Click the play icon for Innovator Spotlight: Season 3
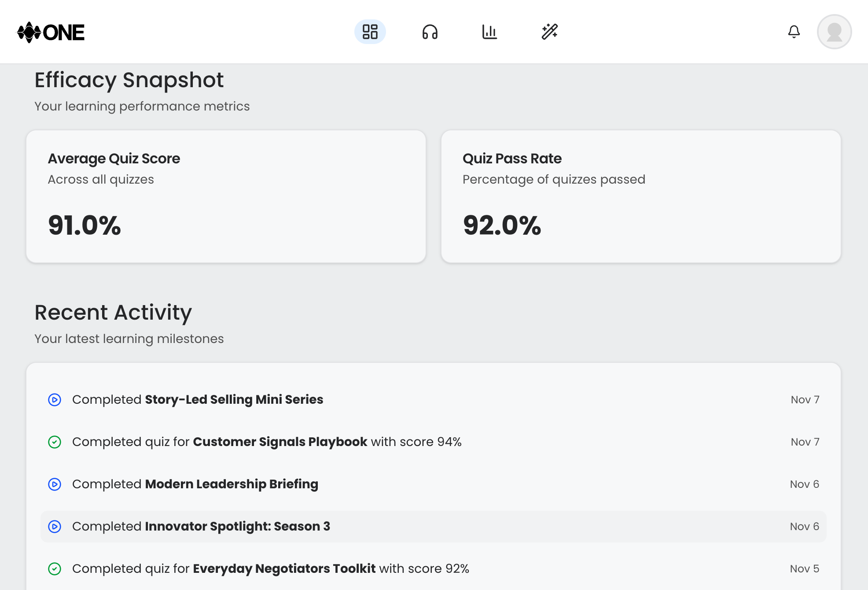This screenshot has height=590, width=868. coord(54,526)
